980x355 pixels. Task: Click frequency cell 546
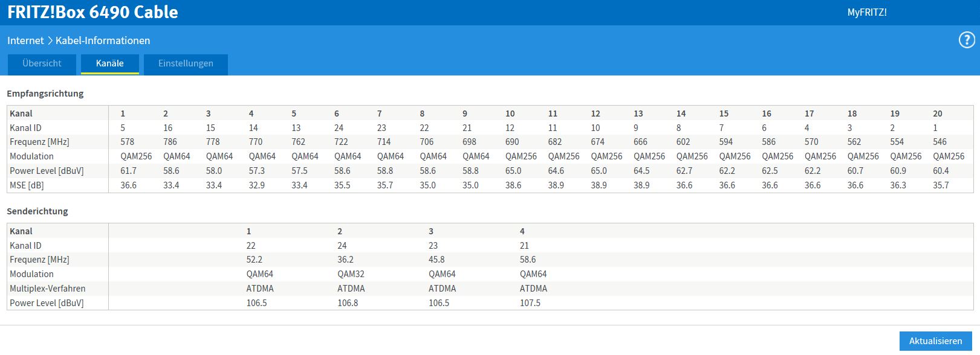point(940,142)
